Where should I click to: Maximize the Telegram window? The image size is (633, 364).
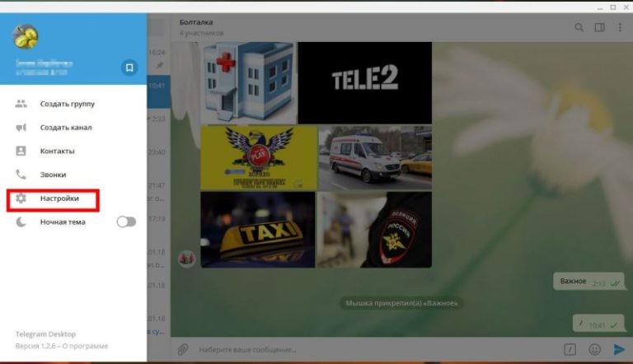pyautogui.click(x=613, y=7)
